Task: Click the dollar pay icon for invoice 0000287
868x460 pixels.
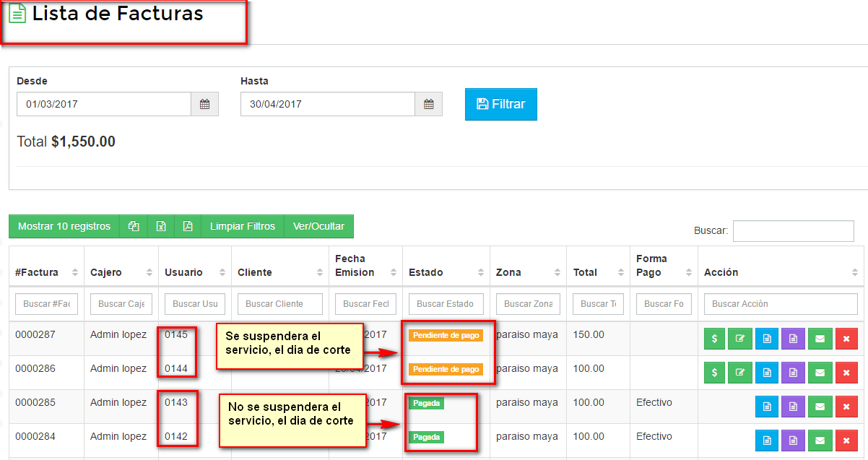Action: pos(714,339)
